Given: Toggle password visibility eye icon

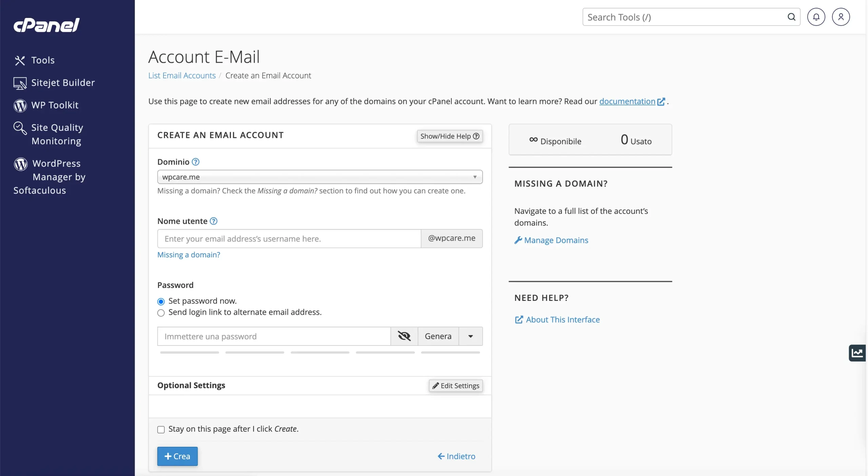Looking at the screenshot, I should (404, 336).
